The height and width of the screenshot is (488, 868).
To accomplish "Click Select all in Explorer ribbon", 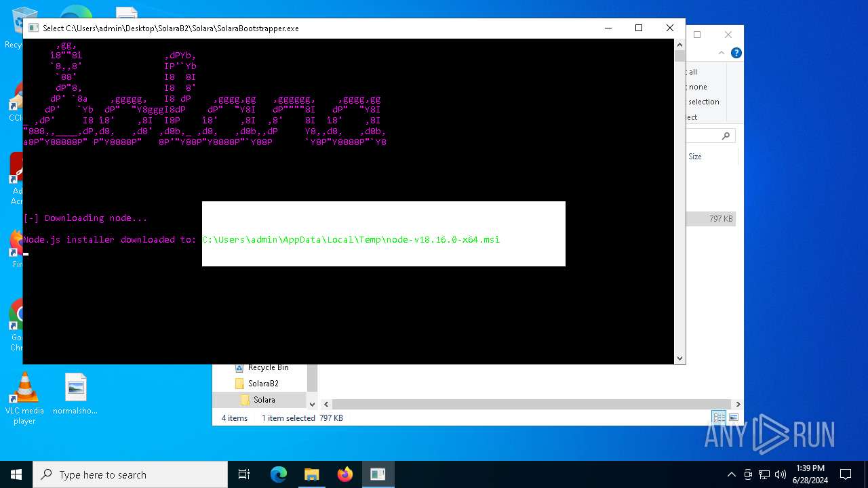I will (692, 72).
